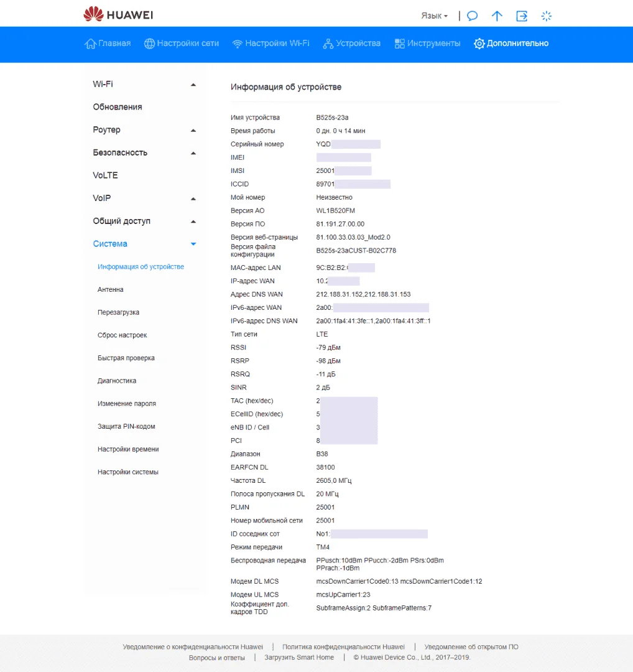Open Уведомление о конфиденциальности Huawei link
This screenshot has width=633, height=672.
point(193,646)
